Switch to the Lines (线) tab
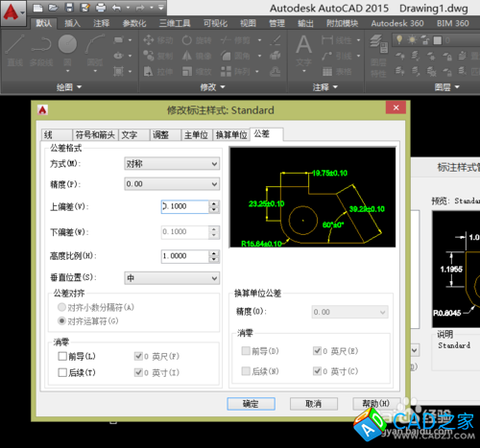This screenshot has height=448, width=480. [57, 135]
